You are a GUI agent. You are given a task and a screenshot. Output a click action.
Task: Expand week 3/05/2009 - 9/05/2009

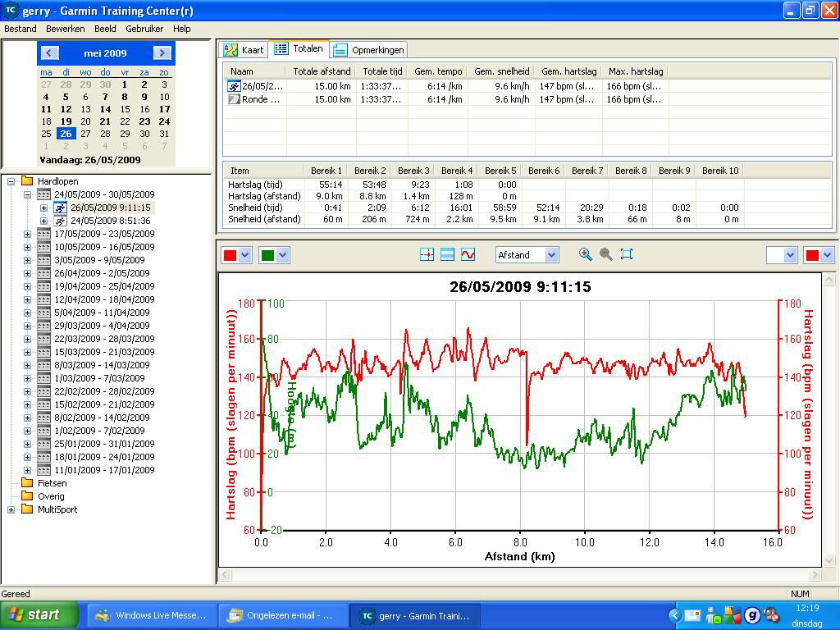point(27,260)
